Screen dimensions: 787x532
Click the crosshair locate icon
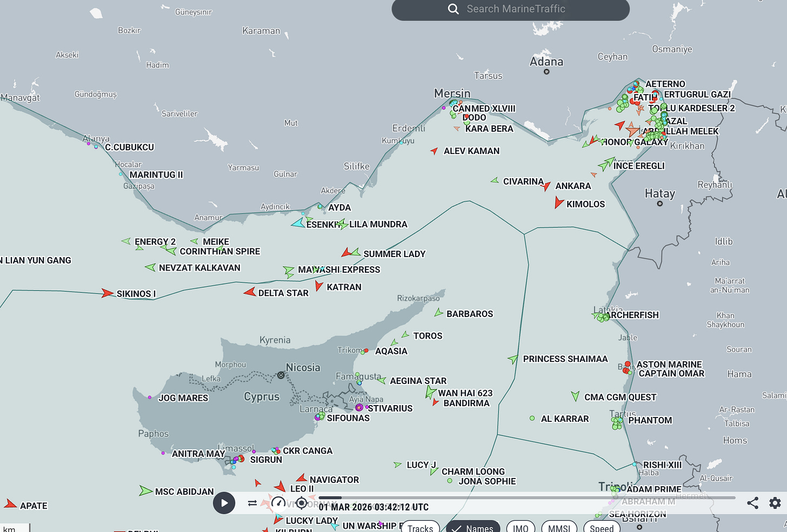pos(302,503)
